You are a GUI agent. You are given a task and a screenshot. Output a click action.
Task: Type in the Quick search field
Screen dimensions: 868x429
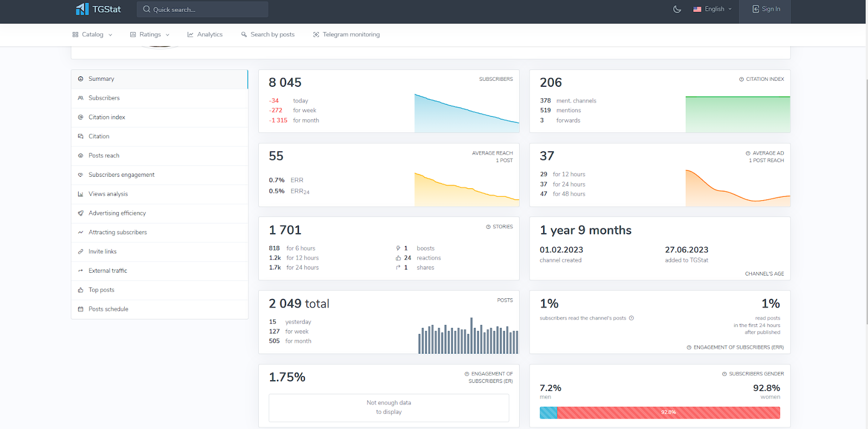pyautogui.click(x=206, y=10)
